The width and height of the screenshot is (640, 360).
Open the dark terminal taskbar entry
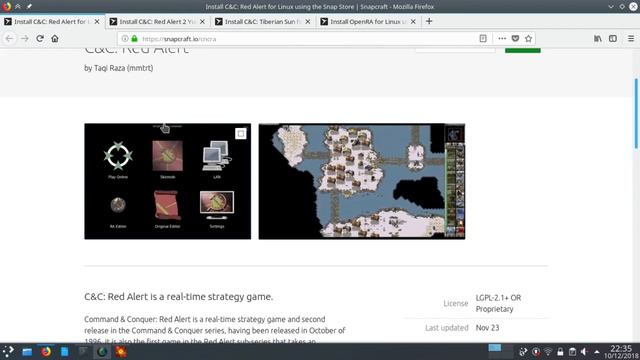(83, 351)
